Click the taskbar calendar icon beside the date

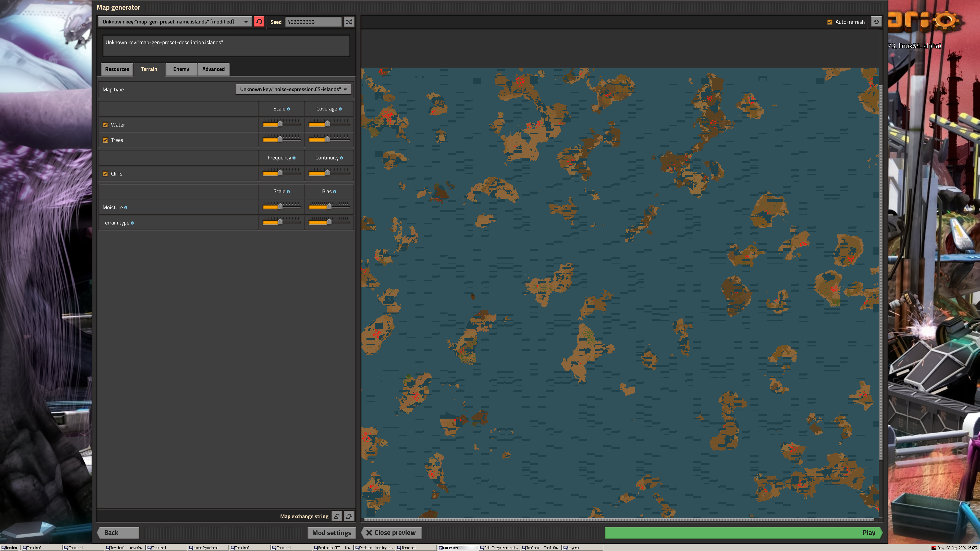click(933, 548)
